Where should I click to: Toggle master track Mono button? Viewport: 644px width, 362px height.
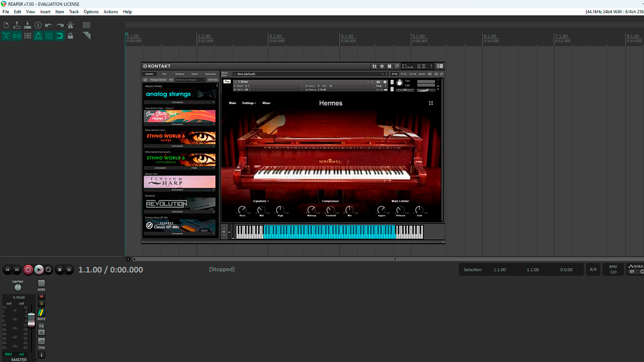(41, 284)
